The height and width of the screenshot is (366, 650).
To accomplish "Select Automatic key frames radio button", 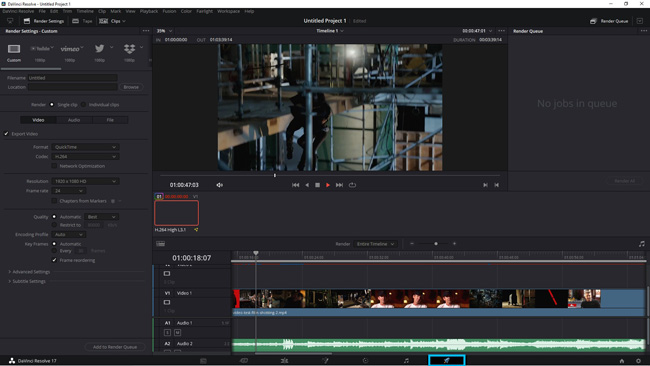I will 54,244.
